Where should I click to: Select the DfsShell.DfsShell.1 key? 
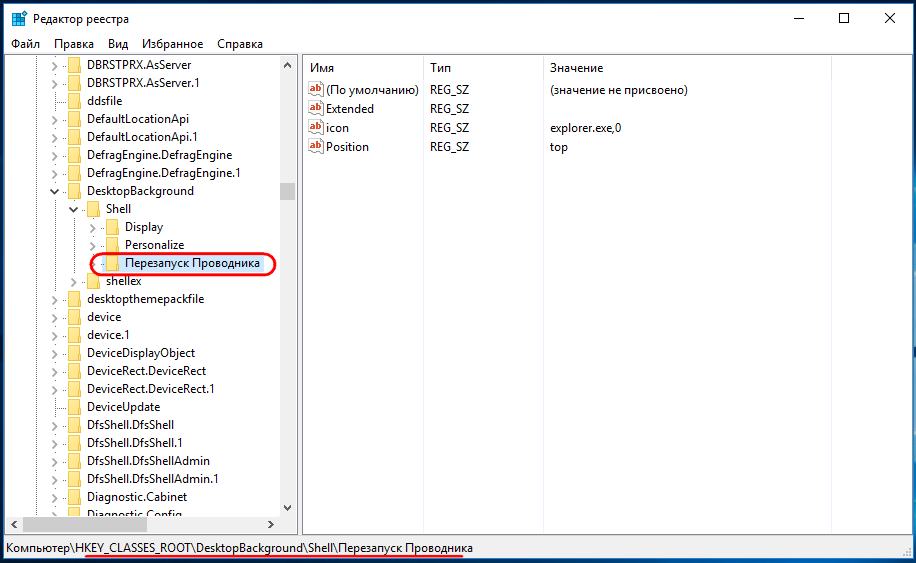pyautogui.click(x=134, y=443)
